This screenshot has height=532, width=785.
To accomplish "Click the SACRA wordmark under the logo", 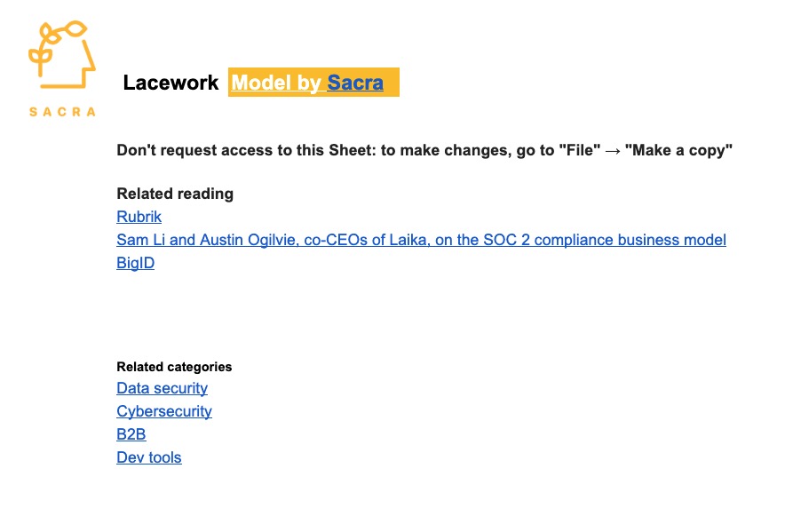I will [x=62, y=112].
